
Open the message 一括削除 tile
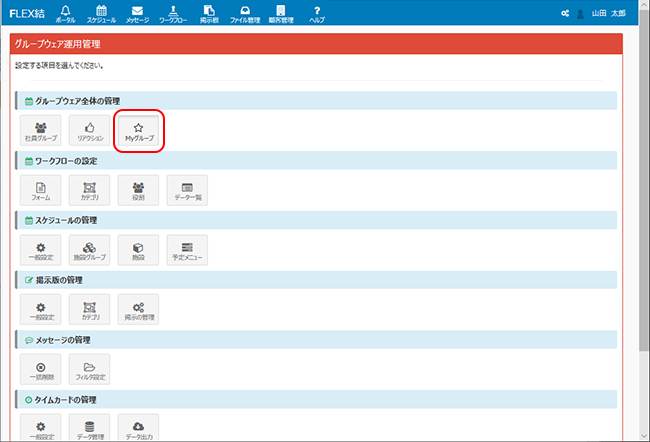coord(41,369)
